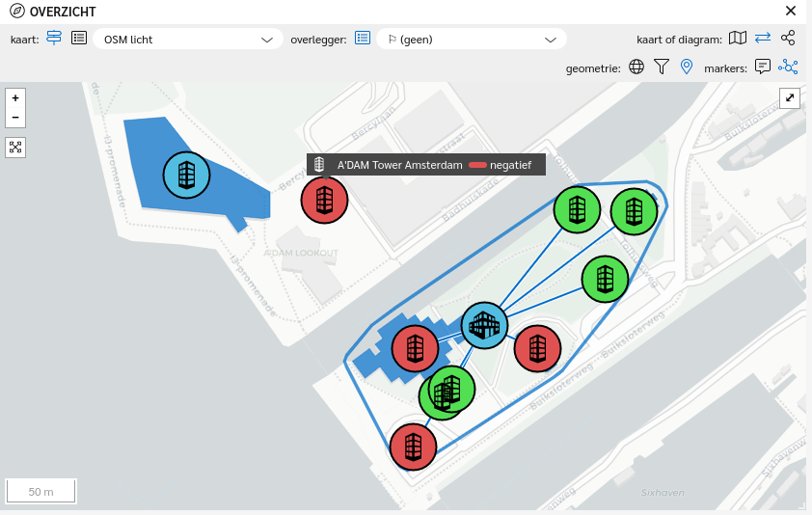Switch to map view icon

737,39
